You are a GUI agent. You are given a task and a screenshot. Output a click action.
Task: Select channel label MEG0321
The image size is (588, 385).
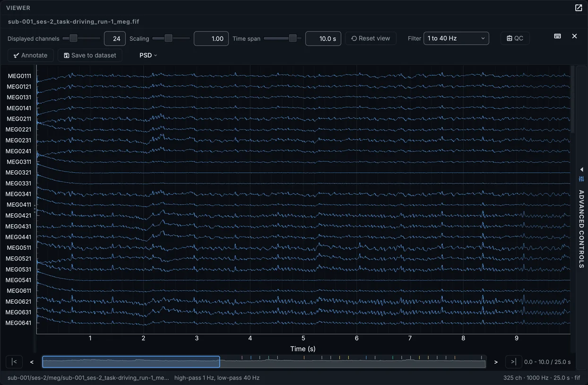(x=19, y=173)
